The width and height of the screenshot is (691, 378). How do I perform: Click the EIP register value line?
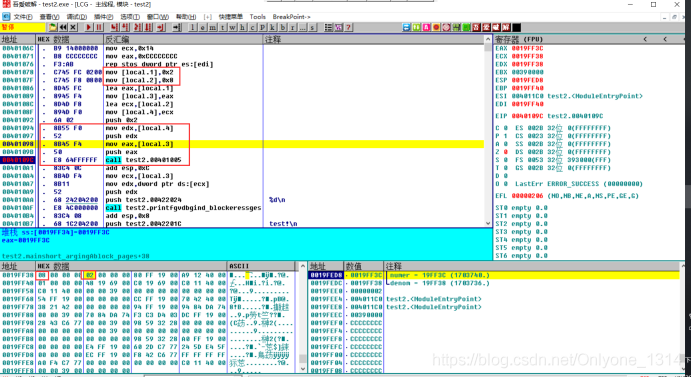548,116
